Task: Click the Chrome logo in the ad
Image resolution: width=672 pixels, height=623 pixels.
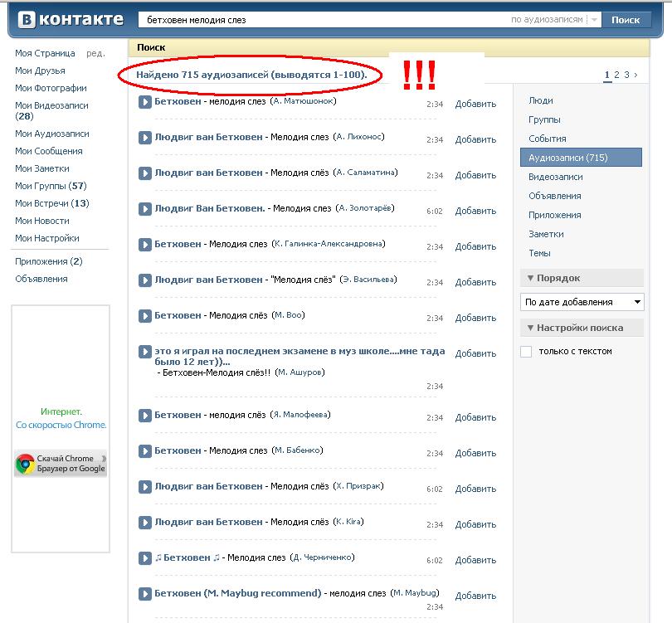Action: pos(25,463)
